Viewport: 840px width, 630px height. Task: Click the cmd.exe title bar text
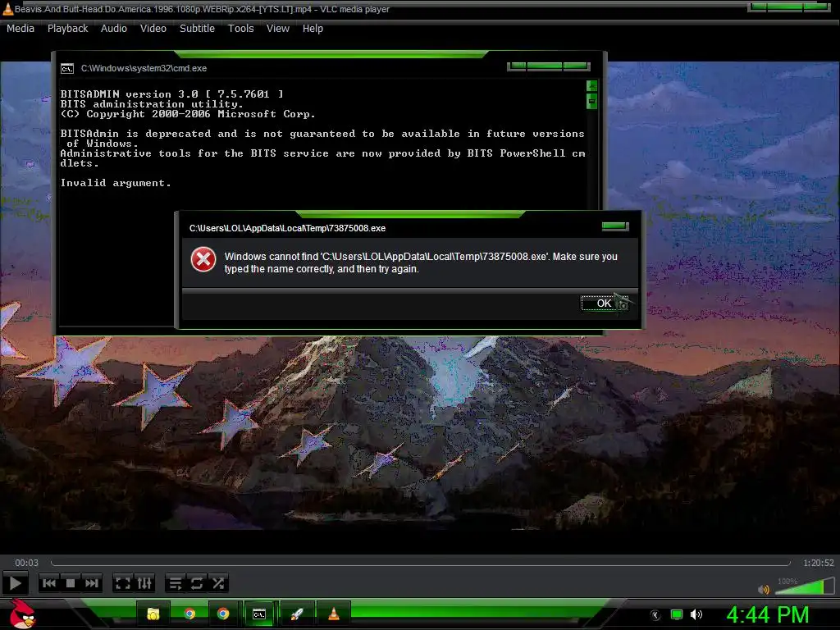pos(144,69)
